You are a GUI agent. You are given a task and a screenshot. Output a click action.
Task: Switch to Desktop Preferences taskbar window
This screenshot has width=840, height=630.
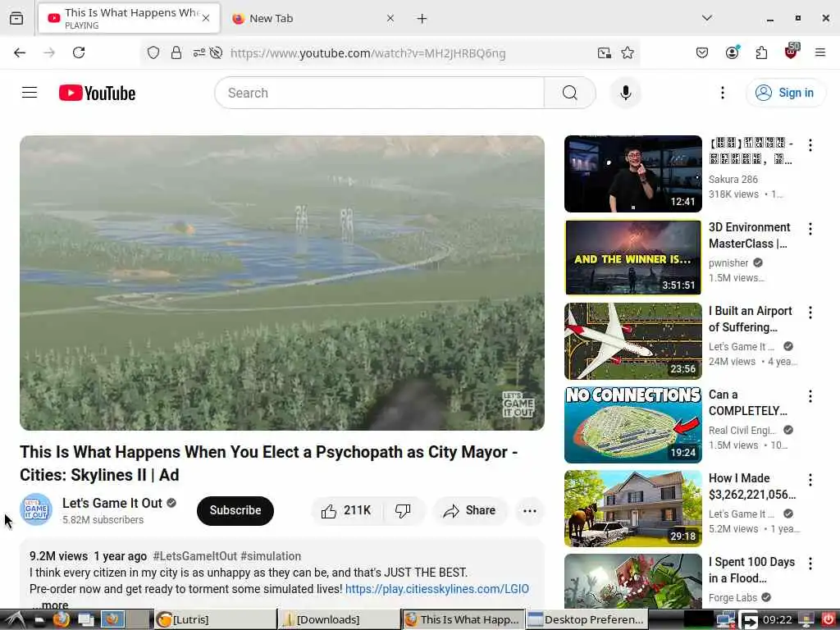(x=587, y=620)
